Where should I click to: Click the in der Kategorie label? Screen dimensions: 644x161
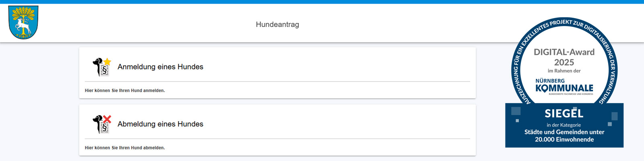pos(563,125)
